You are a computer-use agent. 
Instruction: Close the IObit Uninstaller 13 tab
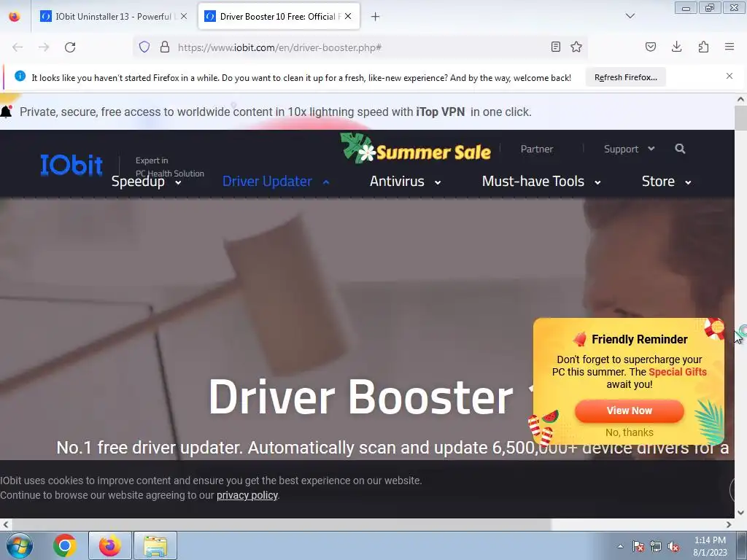184,16
